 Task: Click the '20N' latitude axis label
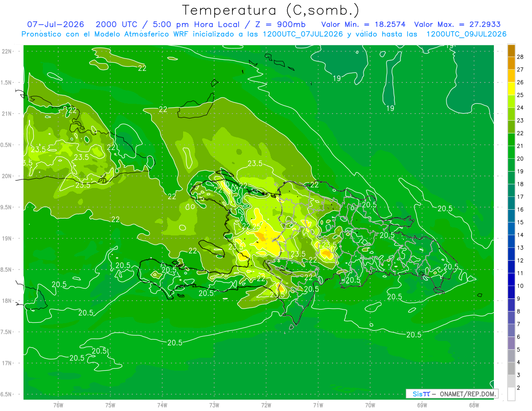tap(7, 176)
